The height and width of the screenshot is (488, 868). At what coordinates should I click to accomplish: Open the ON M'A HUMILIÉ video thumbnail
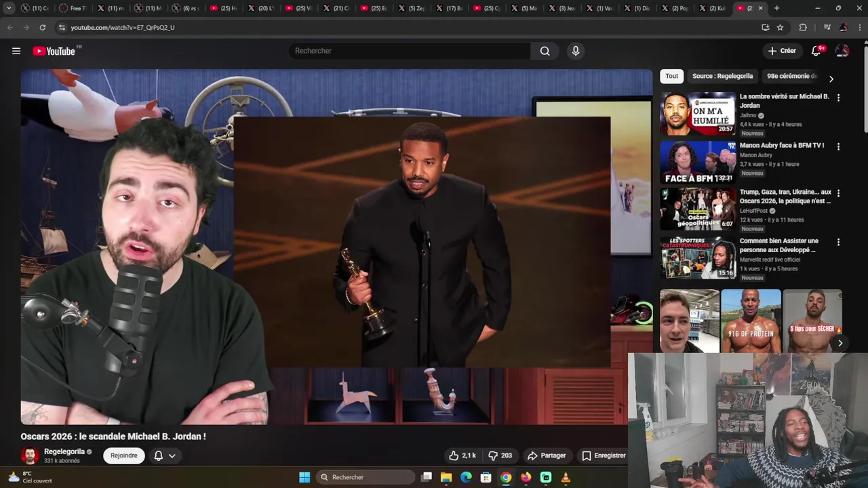698,113
